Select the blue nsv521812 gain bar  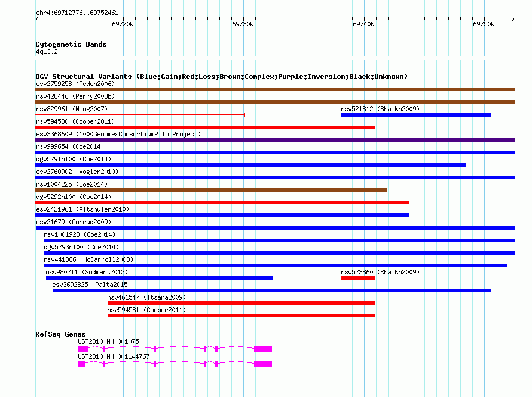click(x=416, y=115)
